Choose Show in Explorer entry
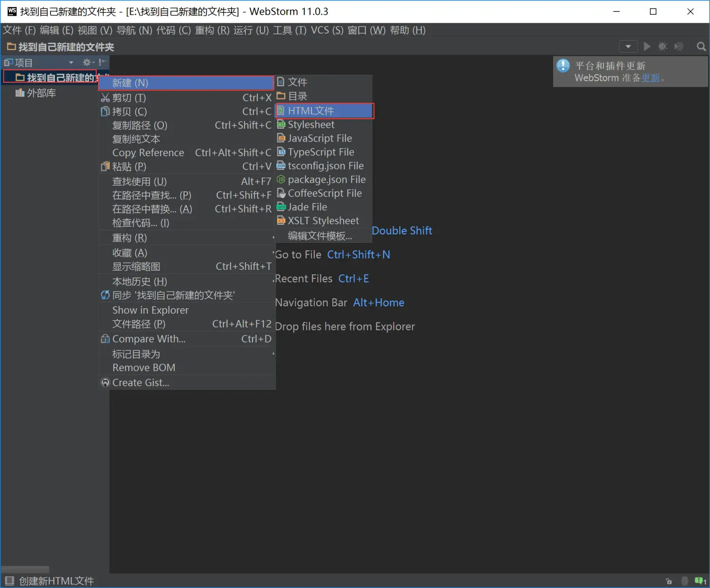 click(187, 310)
